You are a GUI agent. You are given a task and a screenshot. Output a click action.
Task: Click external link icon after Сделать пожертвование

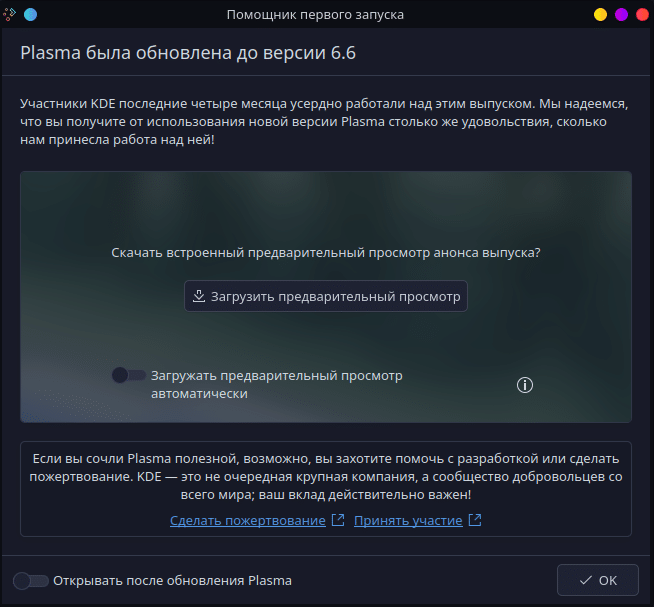[x=338, y=520]
